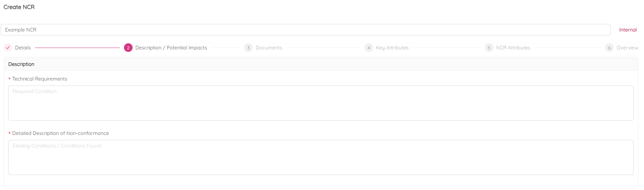The image size is (644, 190).
Task: Click the Details step checkmark icon
Action: tap(8, 48)
